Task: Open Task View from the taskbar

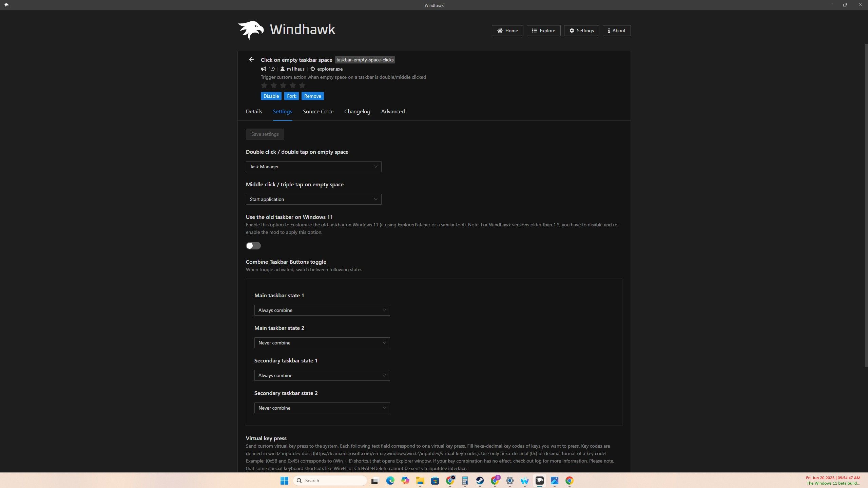Action: click(374, 481)
